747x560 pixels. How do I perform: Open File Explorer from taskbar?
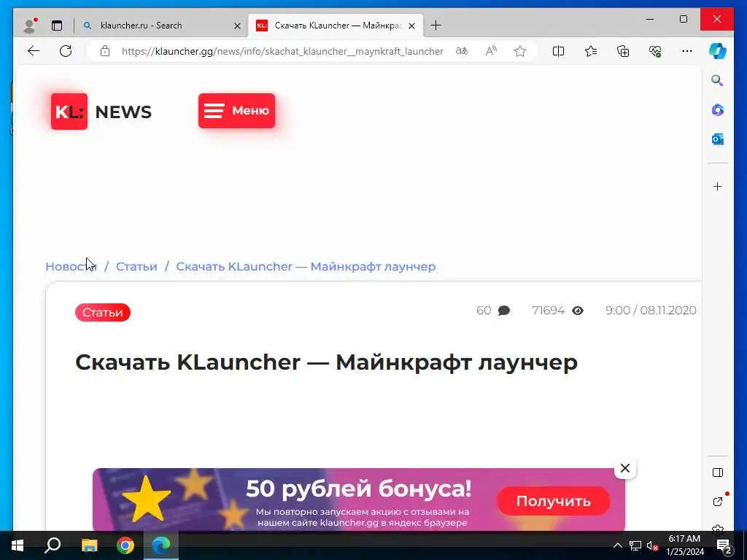[89, 545]
